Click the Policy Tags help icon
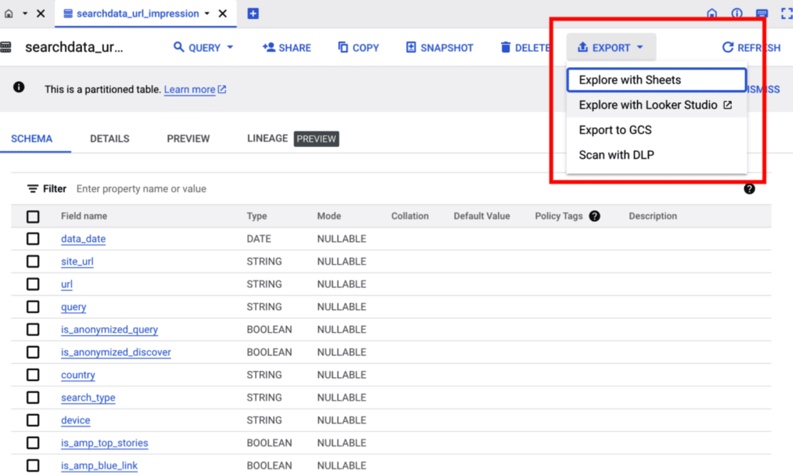 coord(595,216)
